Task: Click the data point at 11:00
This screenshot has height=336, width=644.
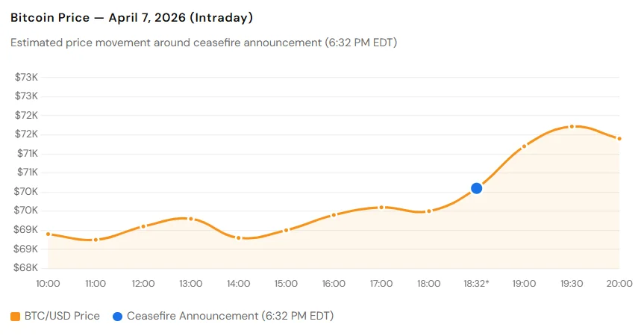Action: [96, 240]
